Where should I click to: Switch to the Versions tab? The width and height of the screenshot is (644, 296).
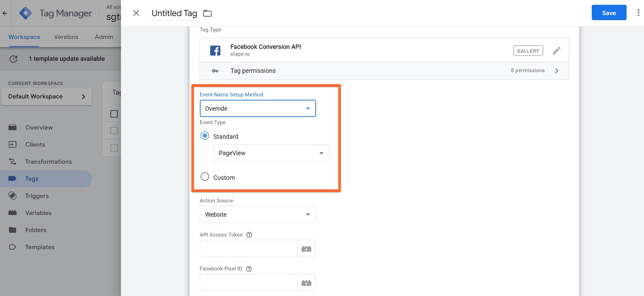pos(66,37)
